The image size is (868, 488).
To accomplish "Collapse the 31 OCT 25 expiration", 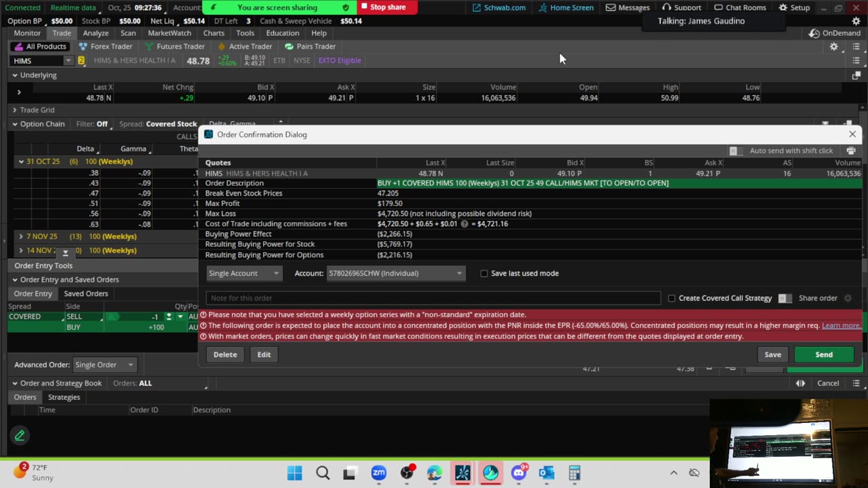I will 21,162.
